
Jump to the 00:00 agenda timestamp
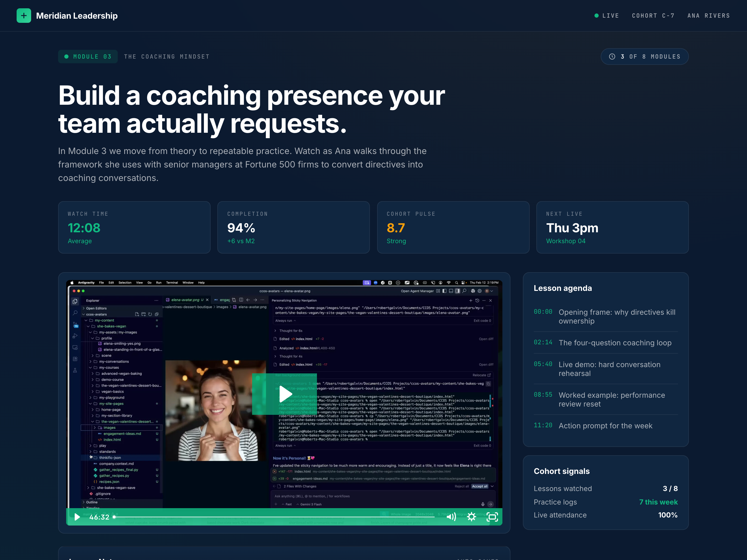543,312
